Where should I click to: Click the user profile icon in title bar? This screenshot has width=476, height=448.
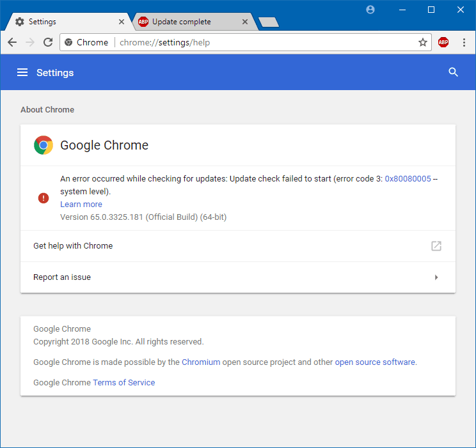pyautogui.click(x=370, y=10)
